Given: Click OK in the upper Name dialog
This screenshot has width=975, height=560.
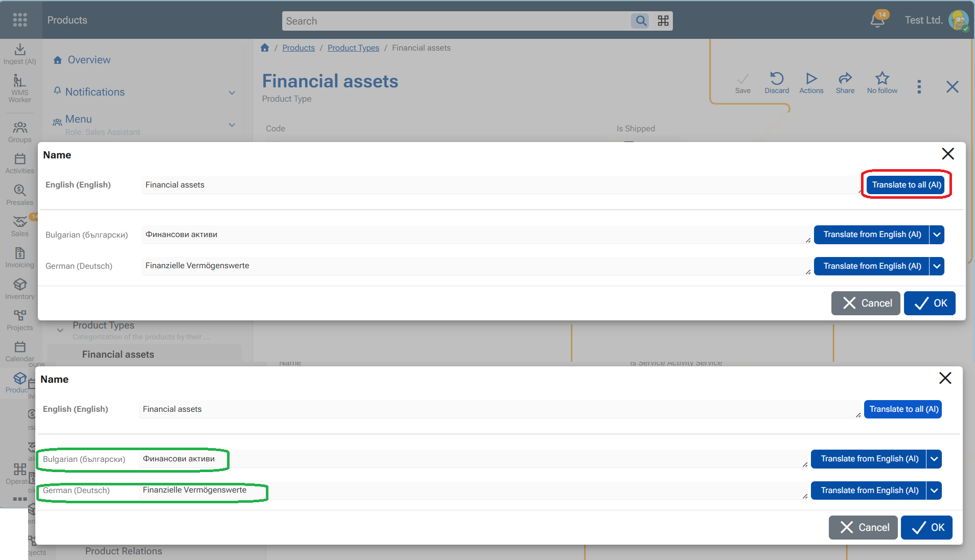Looking at the screenshot, I should point(929,303).
